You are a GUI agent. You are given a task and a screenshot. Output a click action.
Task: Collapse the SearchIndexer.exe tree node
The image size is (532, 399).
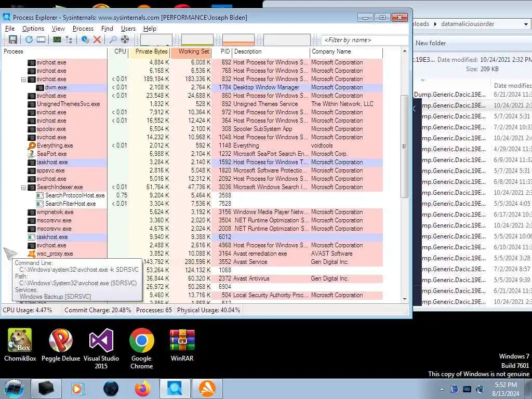(23, 187)
